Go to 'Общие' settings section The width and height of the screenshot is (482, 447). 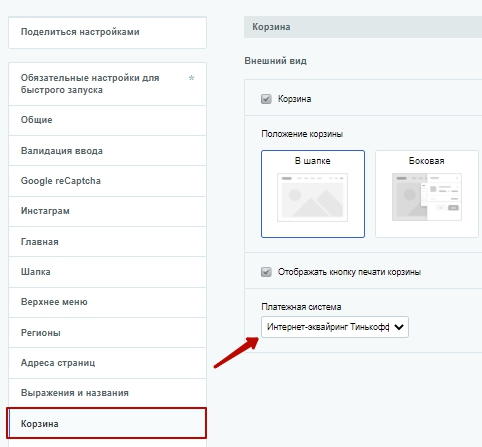pyautogui.click(x=107, y=120)
